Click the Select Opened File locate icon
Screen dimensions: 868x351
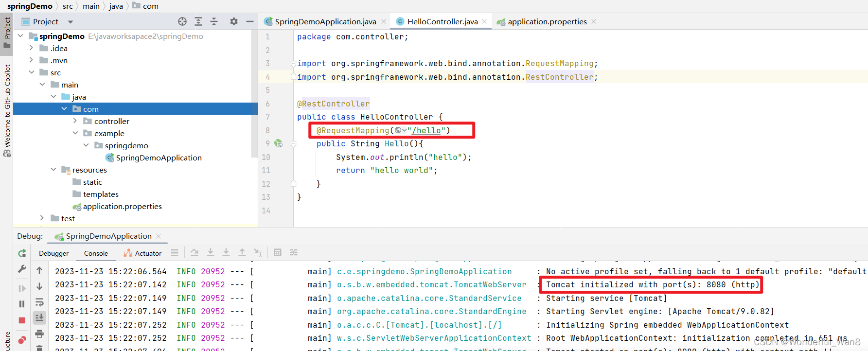(182, 21)
